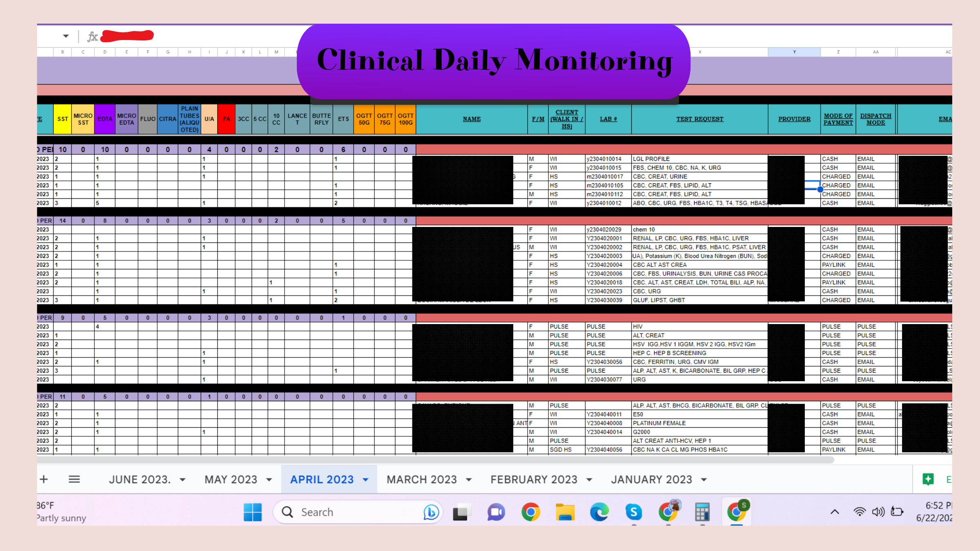Click the Explore star icon
This screenshot has height=551, width=980.
[x=928, y=479]
